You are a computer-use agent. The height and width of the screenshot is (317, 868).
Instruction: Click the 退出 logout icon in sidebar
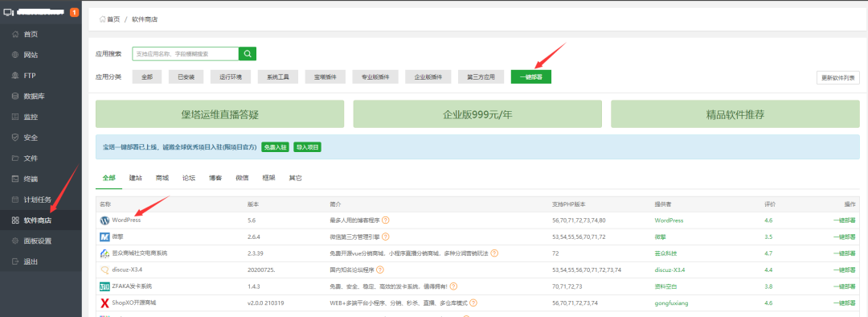[15, 261]
